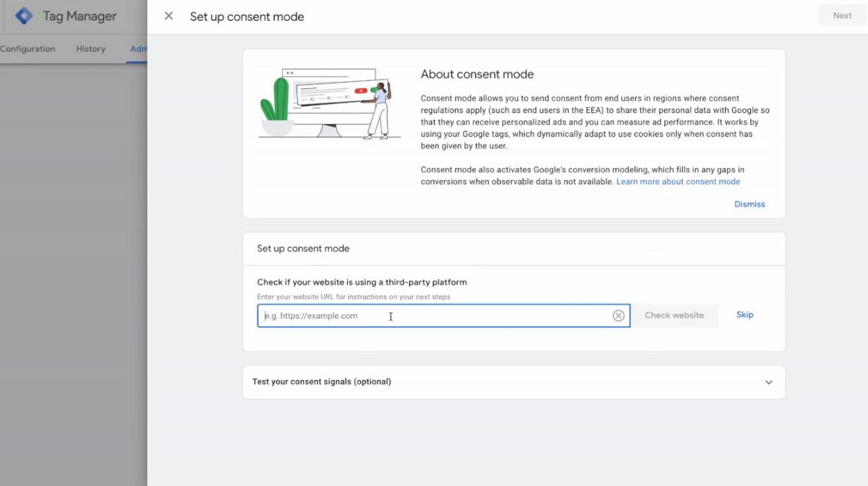Expand the consent signals section chevron
Image resolution: width=868 pixels, height=486 pixels.
(768, 382)
